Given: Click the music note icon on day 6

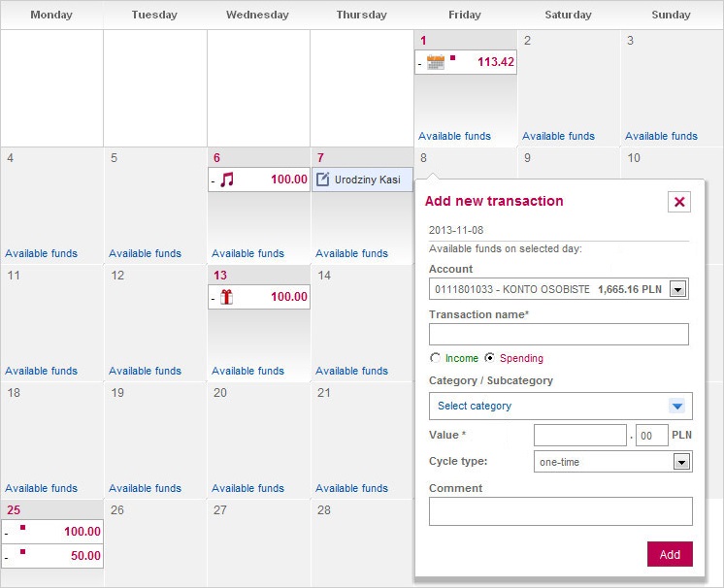Looking at the screenshot, I should (228, 180).
